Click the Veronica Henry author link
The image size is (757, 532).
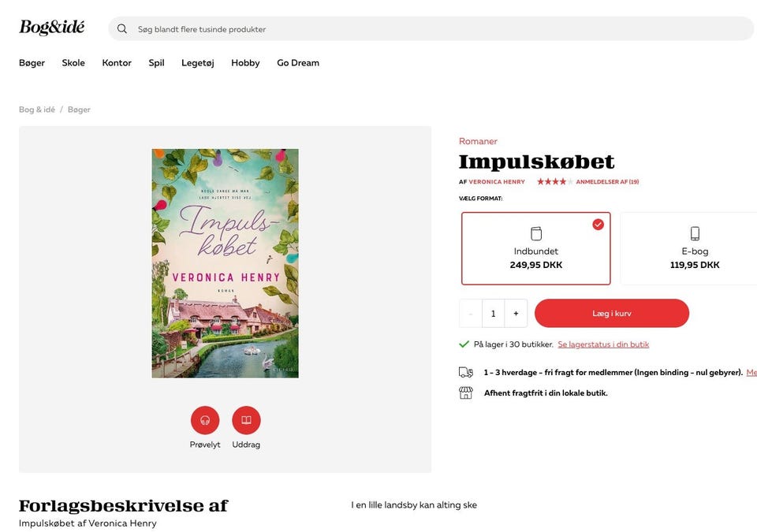coord(497,182)
